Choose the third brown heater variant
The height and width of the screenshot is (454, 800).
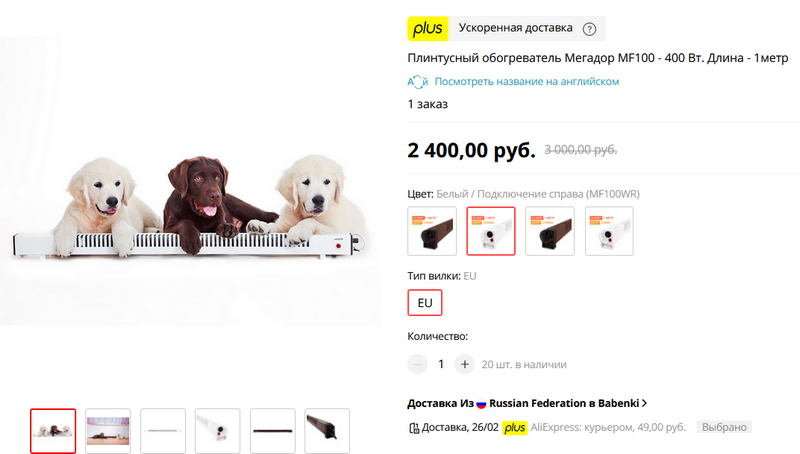[x=550, y=231]
